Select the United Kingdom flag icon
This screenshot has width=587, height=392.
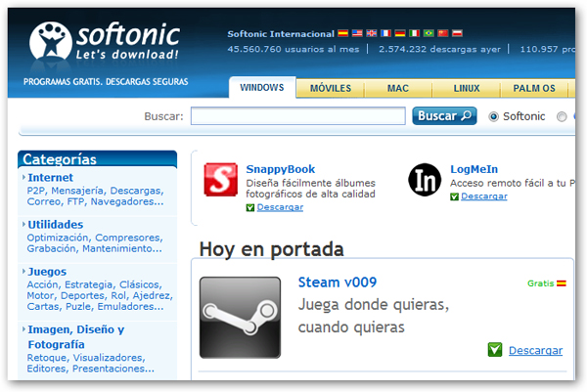[x=372, y=33]
